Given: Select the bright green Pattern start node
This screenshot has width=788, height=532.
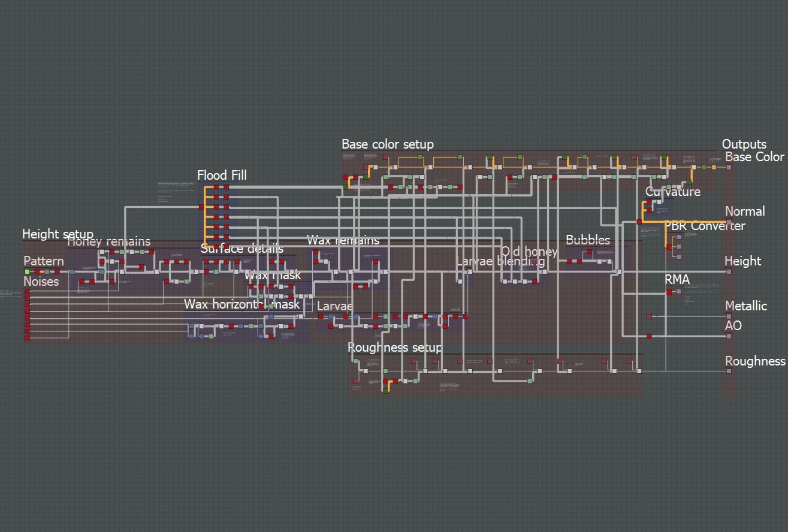Looking at the screenshot, I should tap(27, 271).
